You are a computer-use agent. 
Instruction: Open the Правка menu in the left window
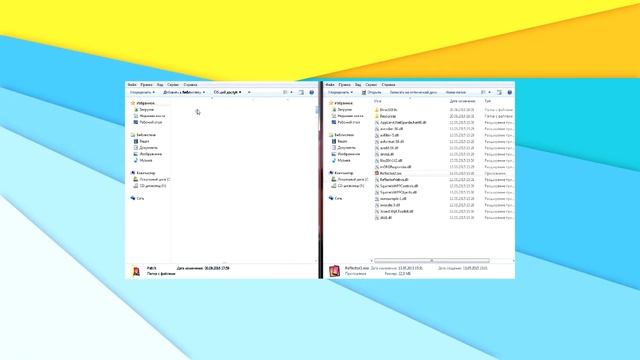tap(146, 85)
